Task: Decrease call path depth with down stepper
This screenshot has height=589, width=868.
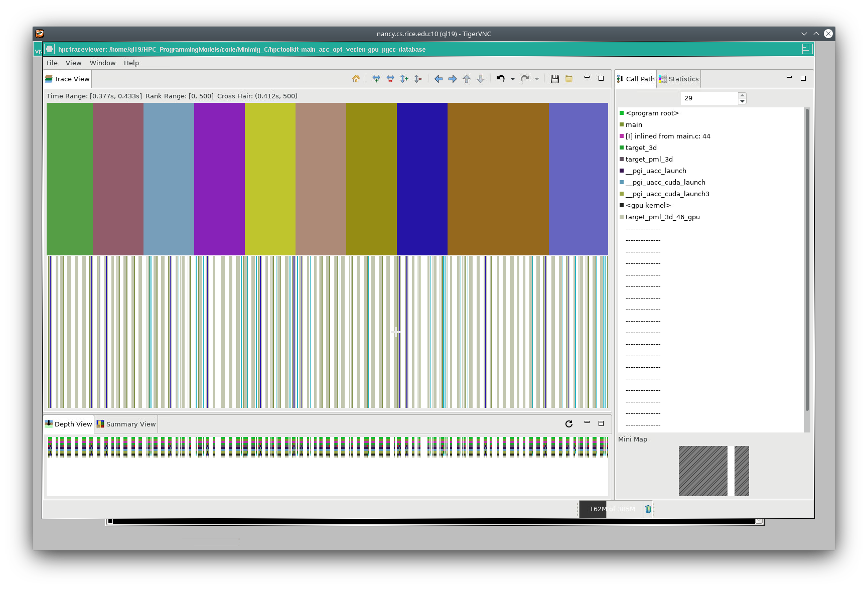Action: [742, 101]
